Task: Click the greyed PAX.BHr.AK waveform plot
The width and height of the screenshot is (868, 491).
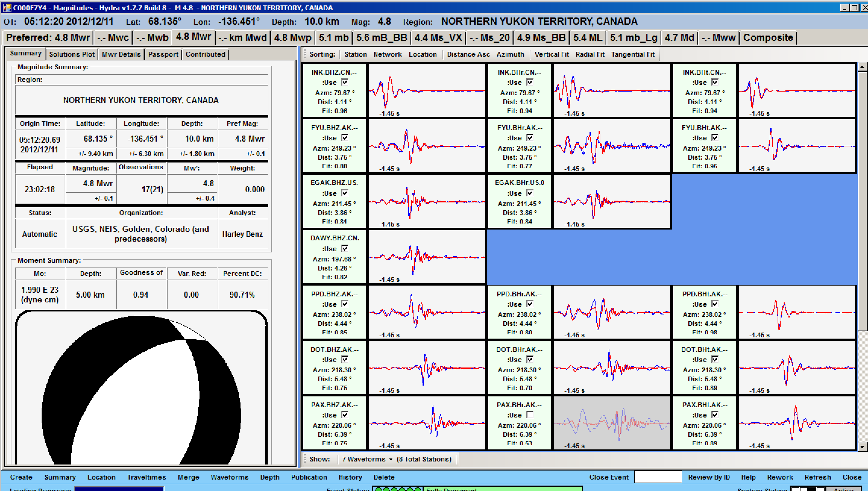Action: tap(612, 423)
